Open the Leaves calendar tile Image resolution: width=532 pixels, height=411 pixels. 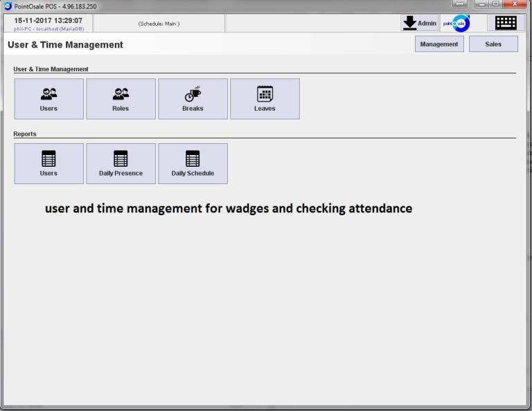[x=265, y=98]
